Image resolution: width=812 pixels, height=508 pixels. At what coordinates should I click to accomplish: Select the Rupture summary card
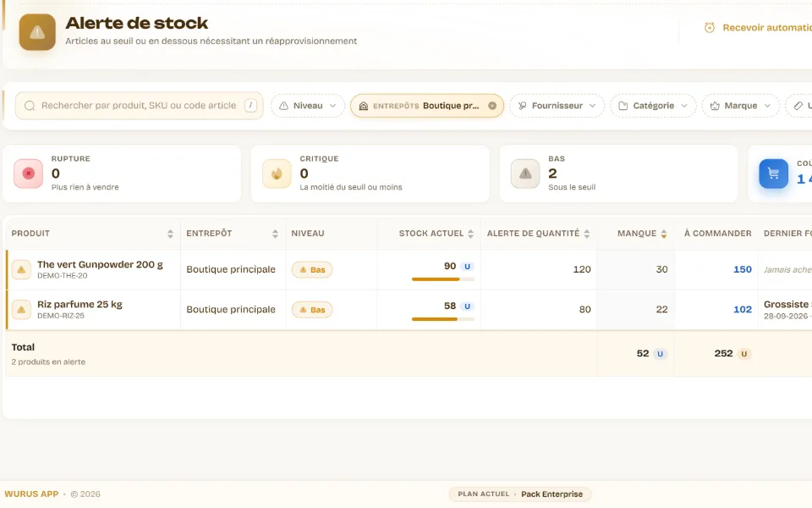pos(122,174)
